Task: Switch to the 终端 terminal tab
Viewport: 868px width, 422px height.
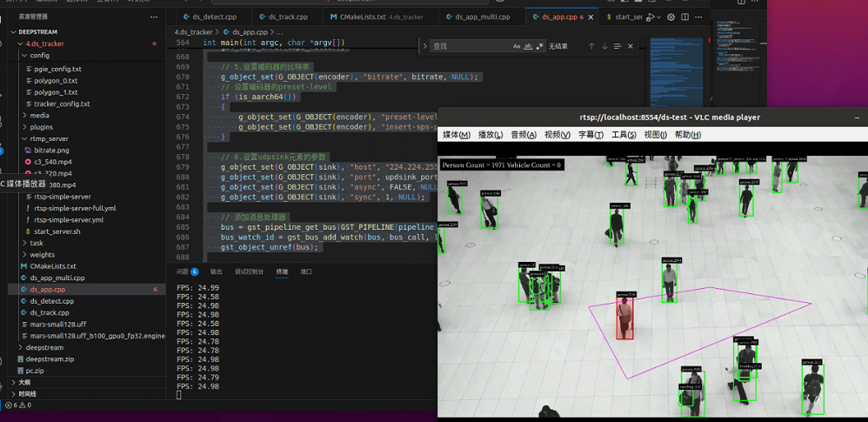Action: coord(283,271)
